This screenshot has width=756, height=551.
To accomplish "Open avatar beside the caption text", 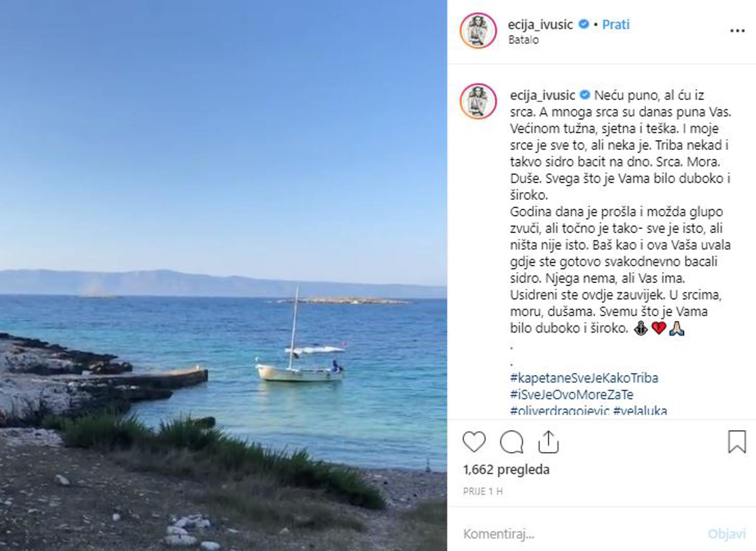I will click(x=478, y=101).
